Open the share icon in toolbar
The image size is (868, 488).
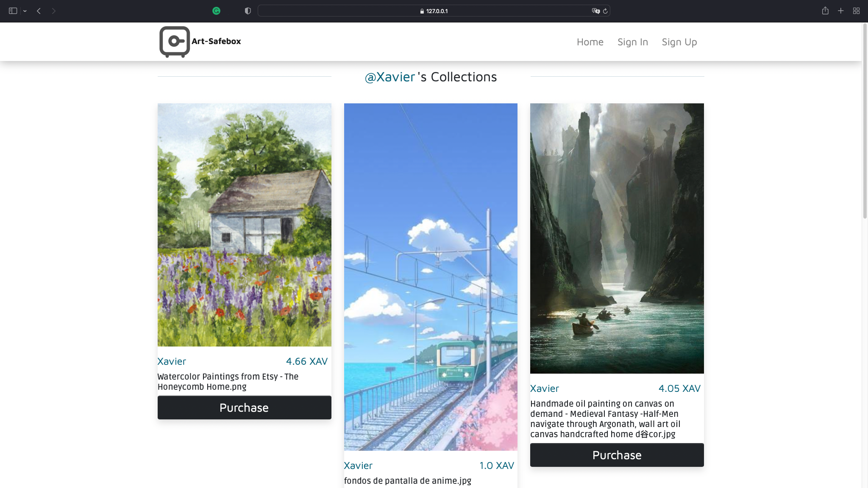(x=825, y=11)
